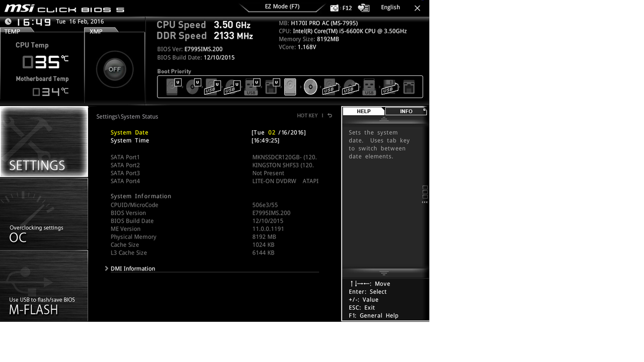
Task: Click the clock icon beside the time
Action: click(x=8, y=22)
